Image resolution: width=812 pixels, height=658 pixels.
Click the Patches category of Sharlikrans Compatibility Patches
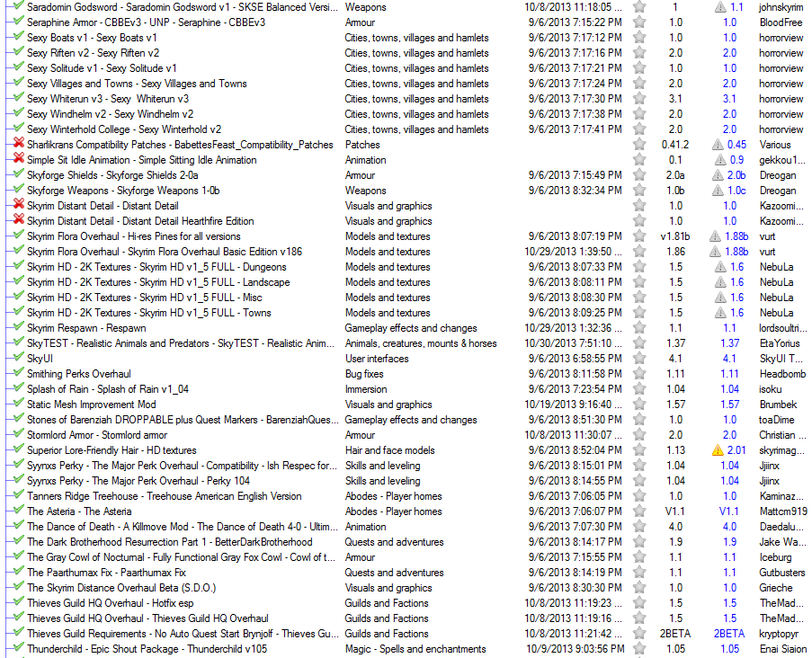tap(362, 145)
